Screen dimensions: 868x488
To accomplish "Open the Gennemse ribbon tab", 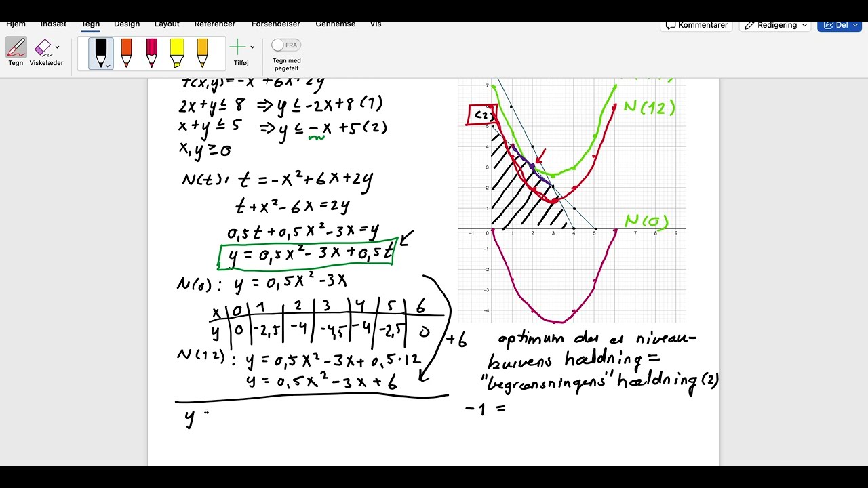I will pyautogui.click(x=336, y=24).
